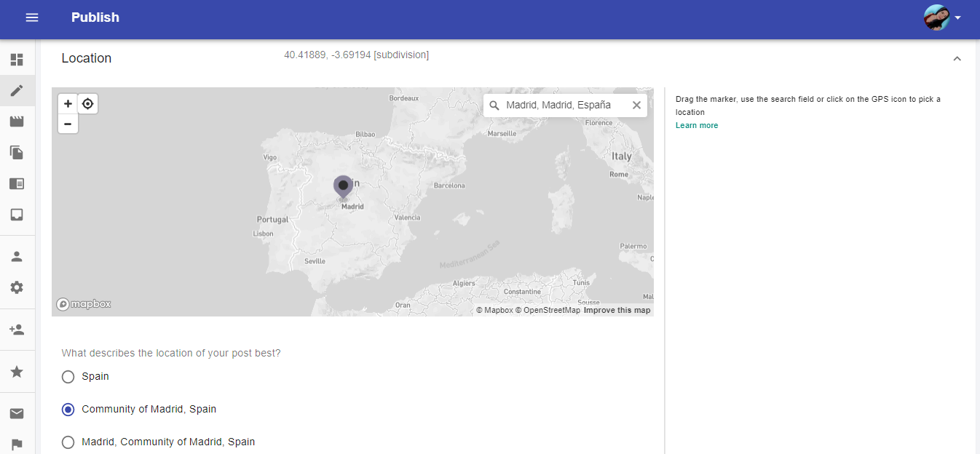Select the pencil edit icon in sidebar

click(17, 91)
